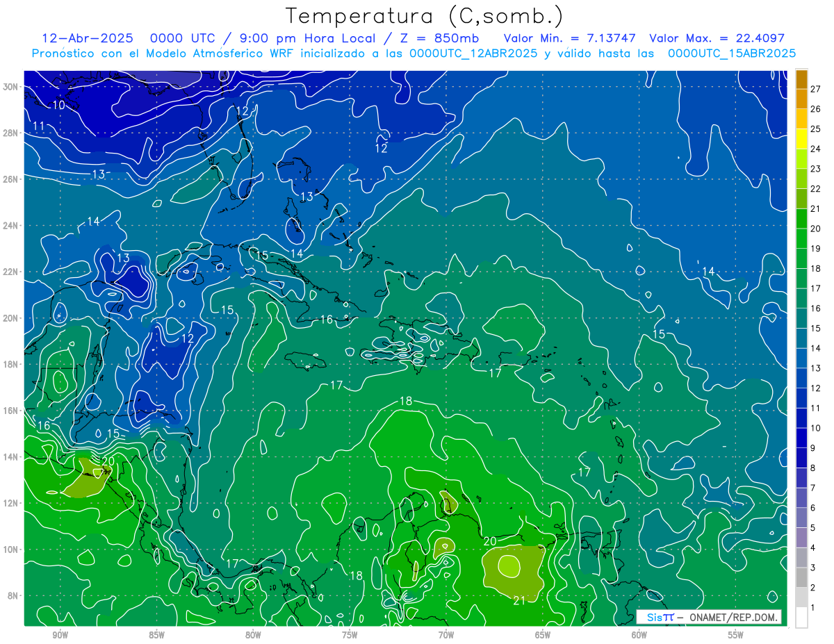Click the color scale label '27'

(816, 89)
